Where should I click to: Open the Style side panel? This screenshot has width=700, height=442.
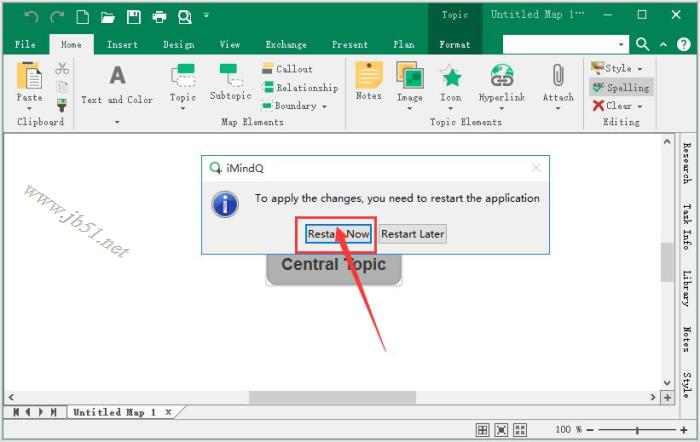688,384
